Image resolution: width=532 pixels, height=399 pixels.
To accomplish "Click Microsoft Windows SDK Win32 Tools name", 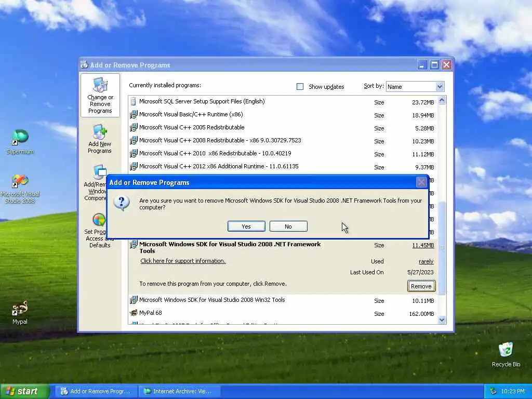I will click(x=212, y=300).
